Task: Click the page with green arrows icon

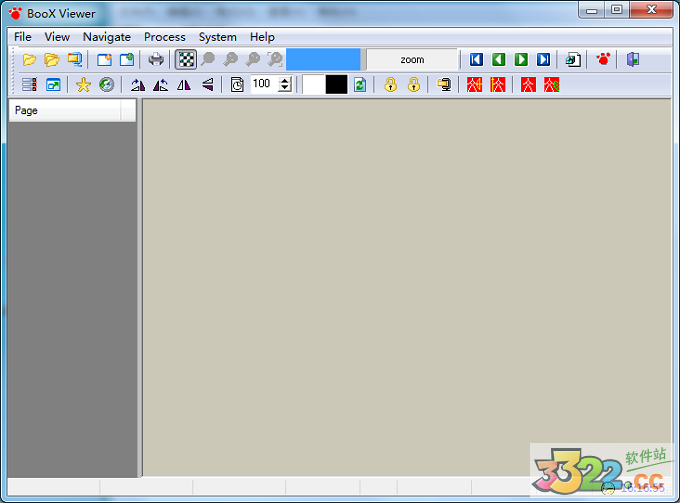Action: pos(360,85)
